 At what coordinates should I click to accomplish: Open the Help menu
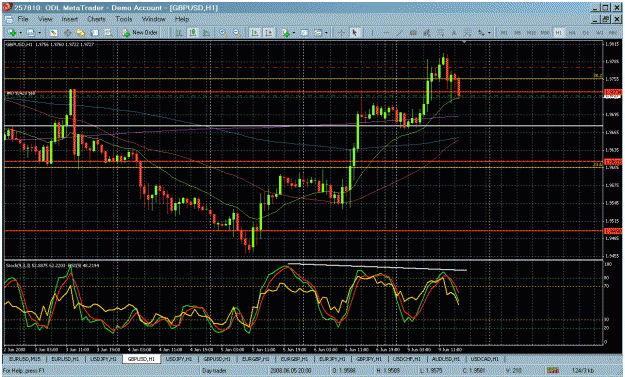(x=182, y=19)
